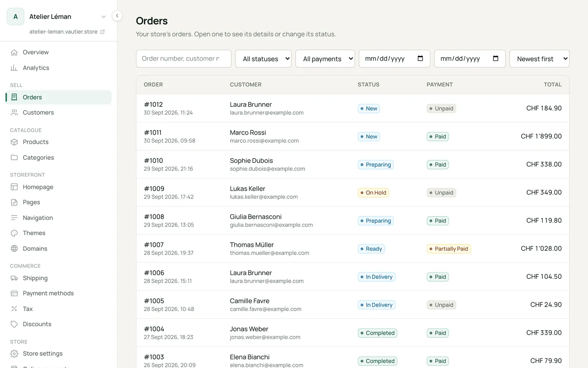Click the Customers people icon
Image resolution: width=588 pixels, height=368 pixels.
[x=14, y=113]
